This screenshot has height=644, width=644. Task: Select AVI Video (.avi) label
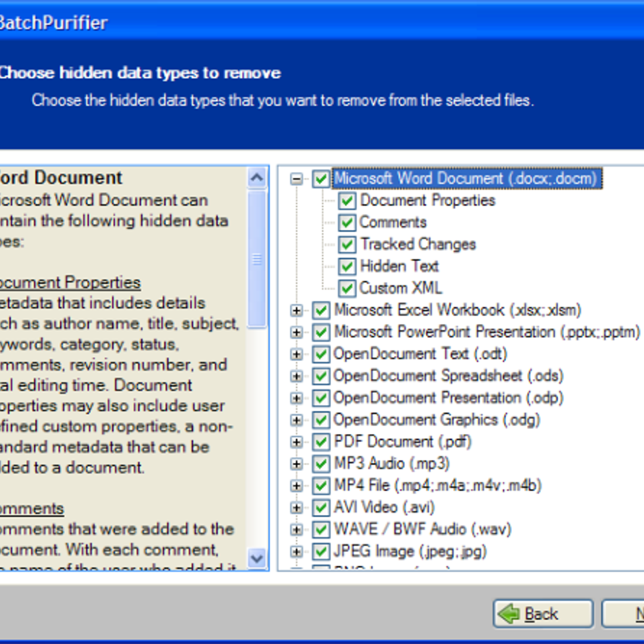click(384, 508)
